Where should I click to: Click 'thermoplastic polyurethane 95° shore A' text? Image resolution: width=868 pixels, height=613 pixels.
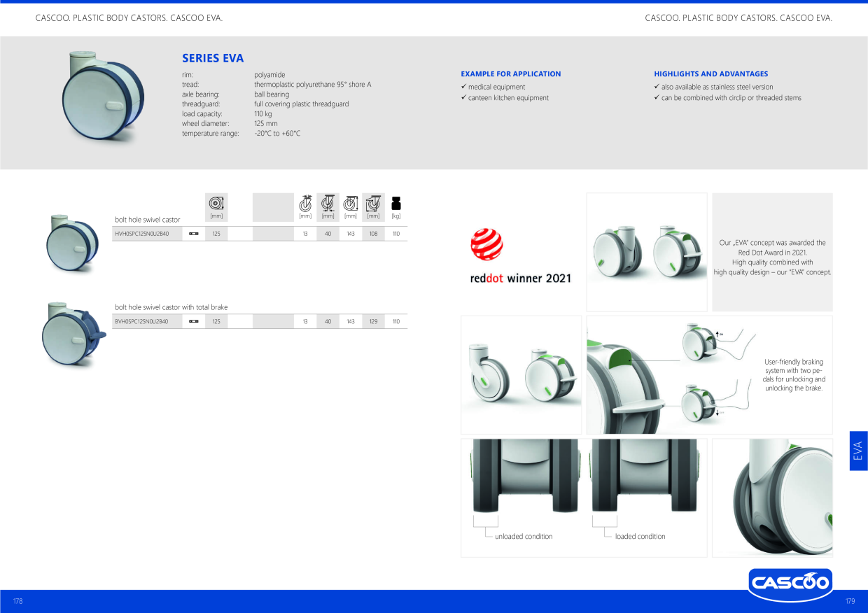(x=313, y=85)
